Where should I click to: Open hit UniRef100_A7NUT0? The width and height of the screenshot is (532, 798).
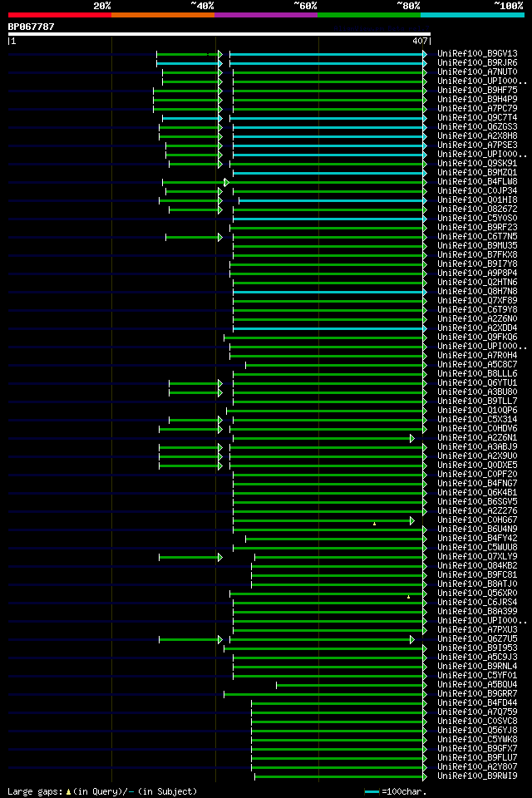477,71
